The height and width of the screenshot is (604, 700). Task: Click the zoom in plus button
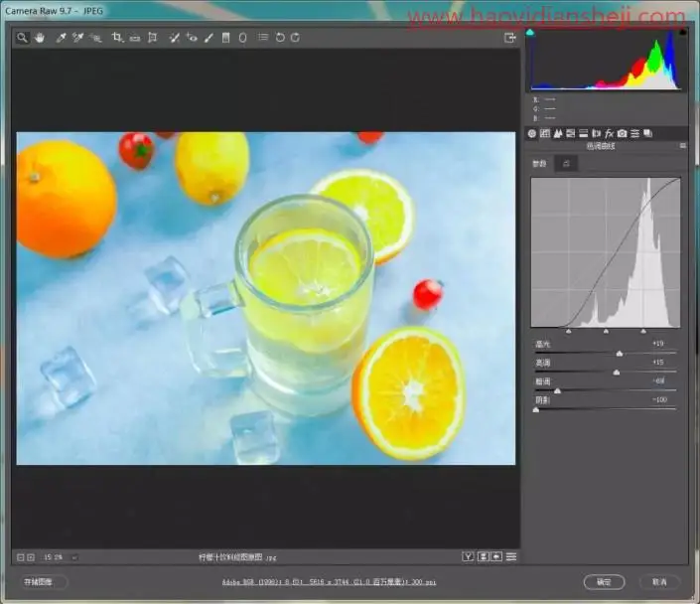[31, 557]
